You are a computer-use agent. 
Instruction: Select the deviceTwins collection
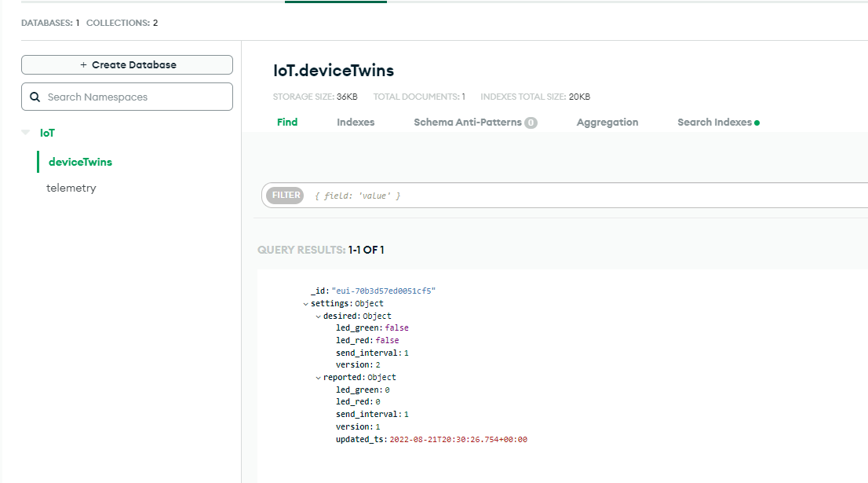tap(80, 162)
